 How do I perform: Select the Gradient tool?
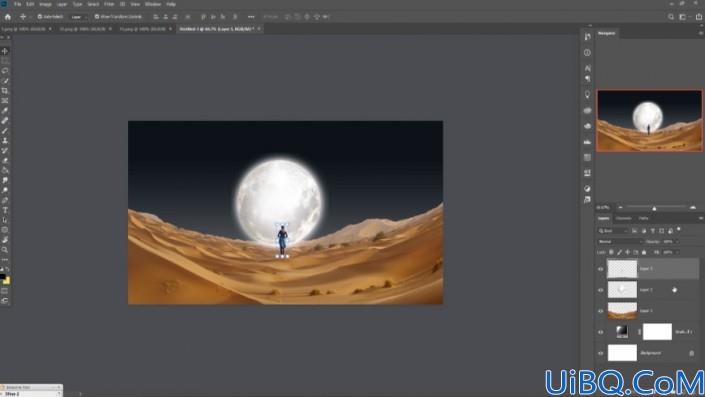pos(5,170)
